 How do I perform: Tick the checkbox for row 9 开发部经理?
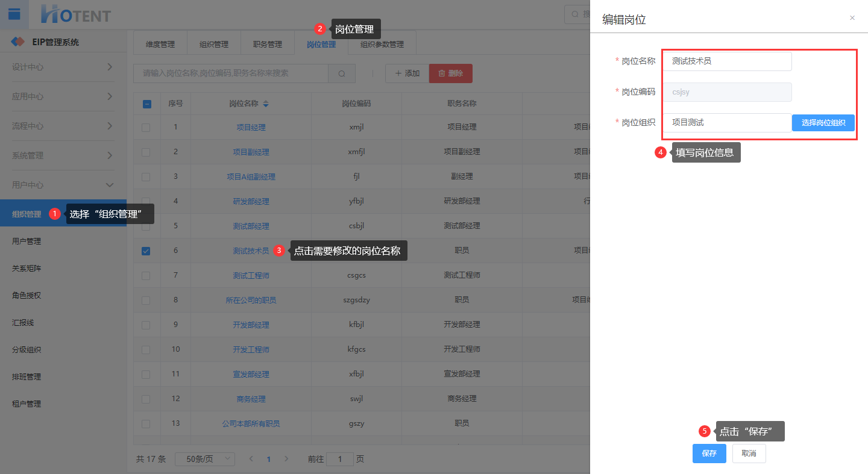pyautogui.click(x=146, y=325)
